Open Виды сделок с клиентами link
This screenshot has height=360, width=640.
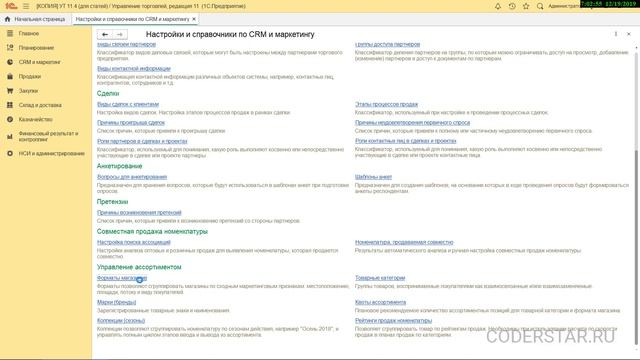point(128,104)
